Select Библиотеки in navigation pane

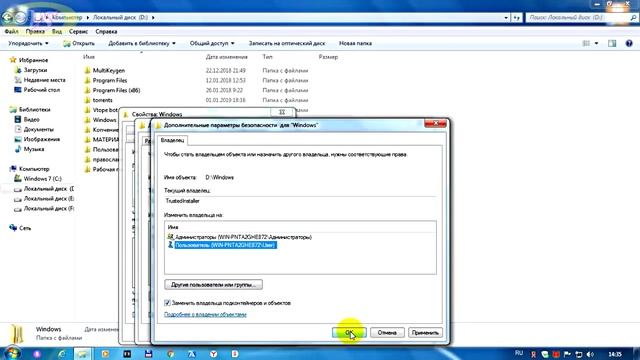[x=35, y=109]
